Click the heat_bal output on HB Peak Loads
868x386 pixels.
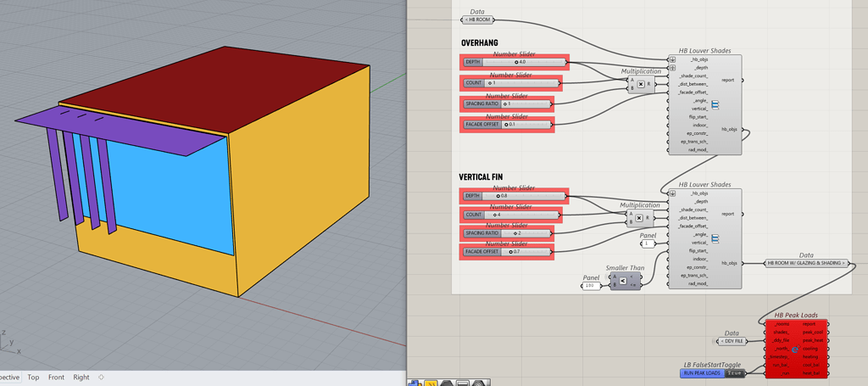point(813,374)
